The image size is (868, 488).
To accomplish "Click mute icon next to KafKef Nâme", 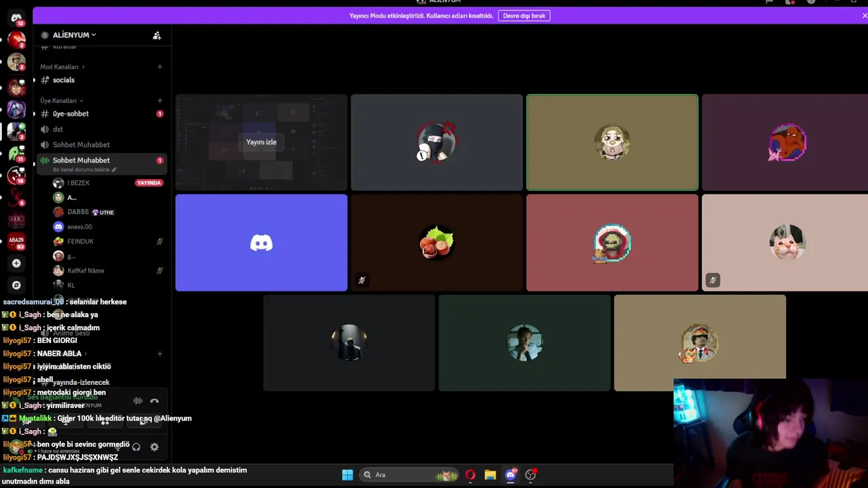I will (160, 270).
